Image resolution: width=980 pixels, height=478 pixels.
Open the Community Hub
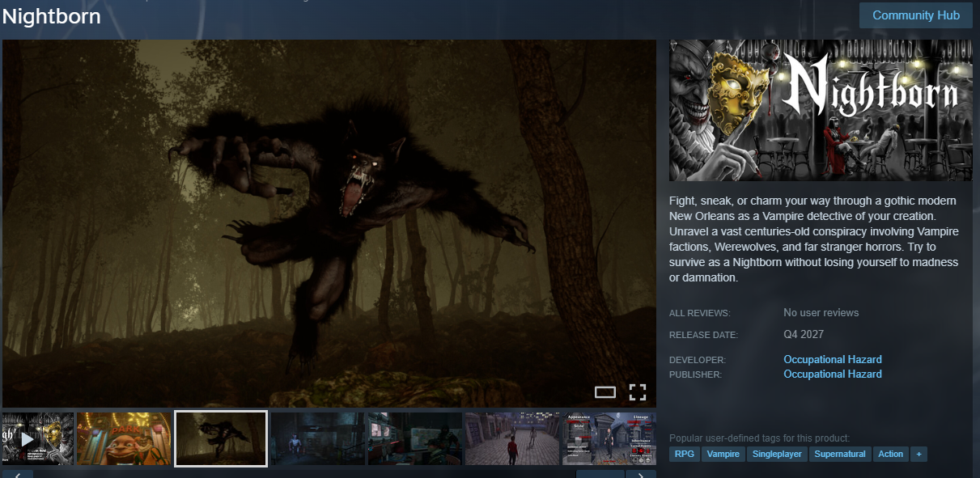coord(916,15)
